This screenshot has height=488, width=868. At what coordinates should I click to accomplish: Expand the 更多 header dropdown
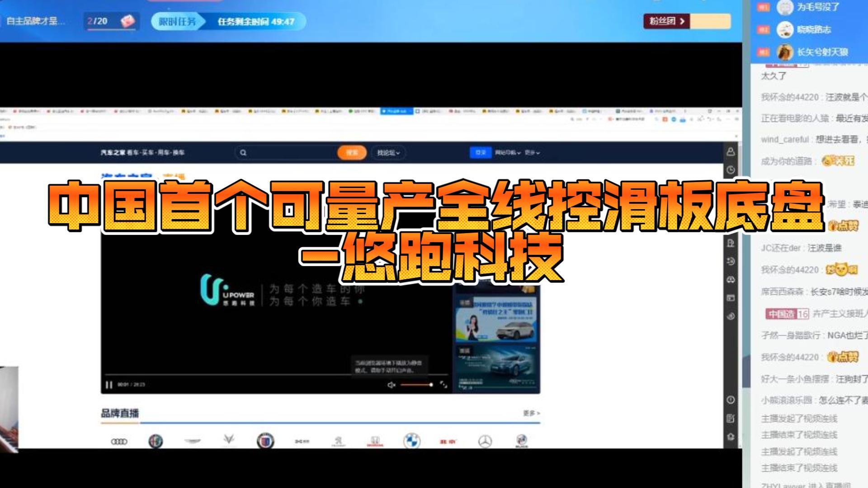pyautogui.click(x=532, y=153)
